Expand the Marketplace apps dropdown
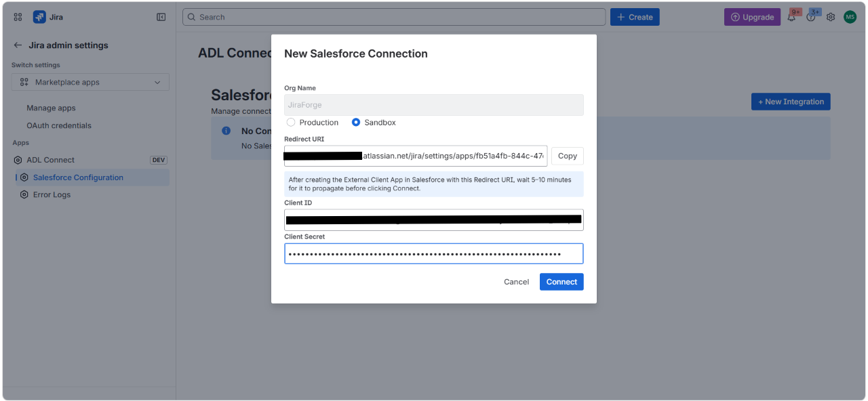The width and height of the screenshot is (868, 401). [x=90, y=82]
